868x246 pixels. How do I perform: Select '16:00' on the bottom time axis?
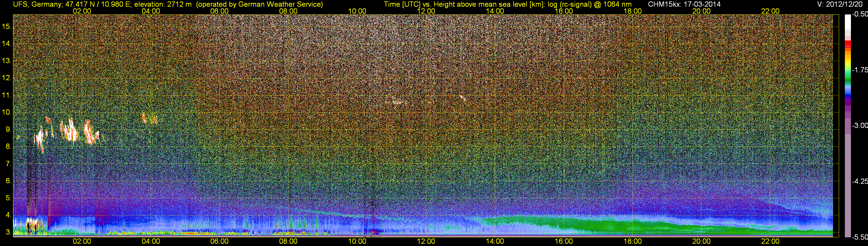point(564,241)
